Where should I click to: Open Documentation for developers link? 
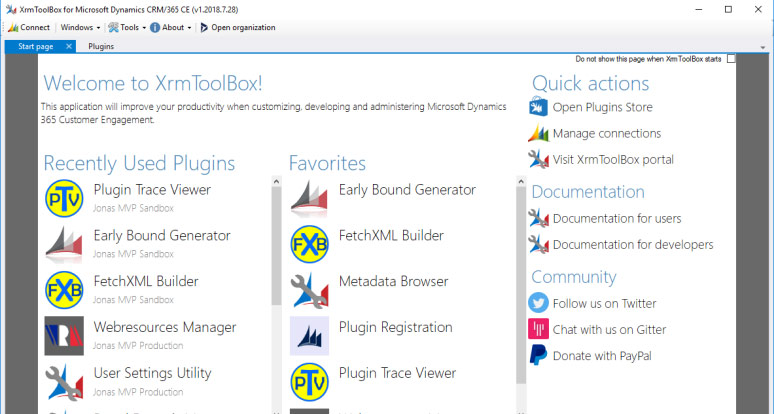(x=632, y=244)
